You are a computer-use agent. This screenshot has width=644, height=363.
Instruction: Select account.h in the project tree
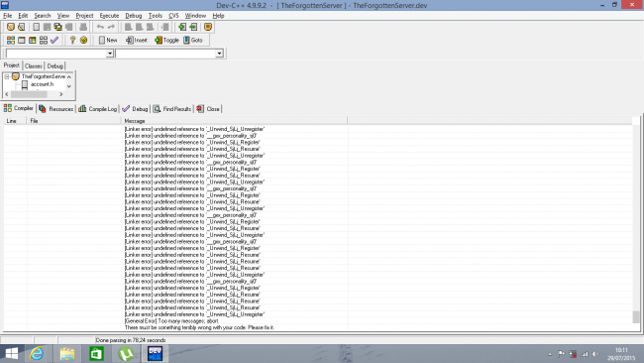click(x=42, y=84)
